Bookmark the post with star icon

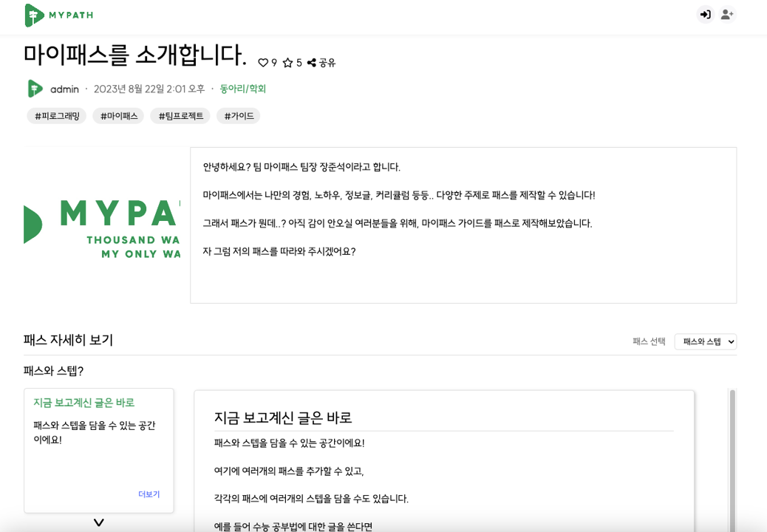(288, 64)
